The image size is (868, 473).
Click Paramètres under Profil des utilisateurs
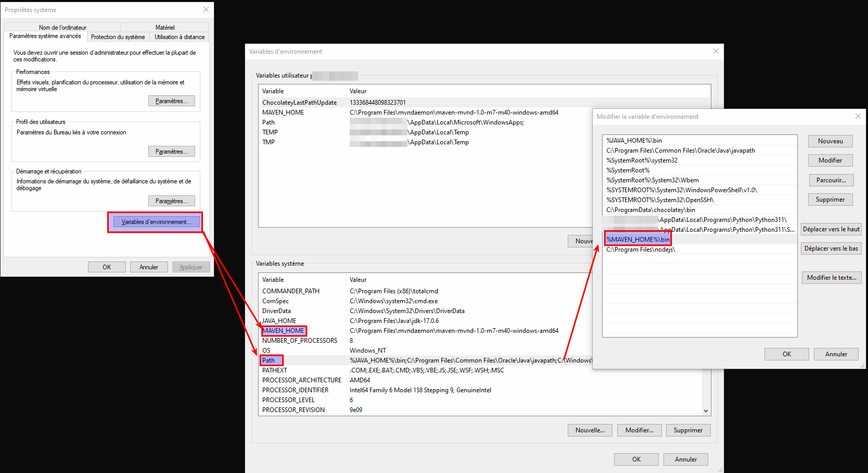point(172,151)
